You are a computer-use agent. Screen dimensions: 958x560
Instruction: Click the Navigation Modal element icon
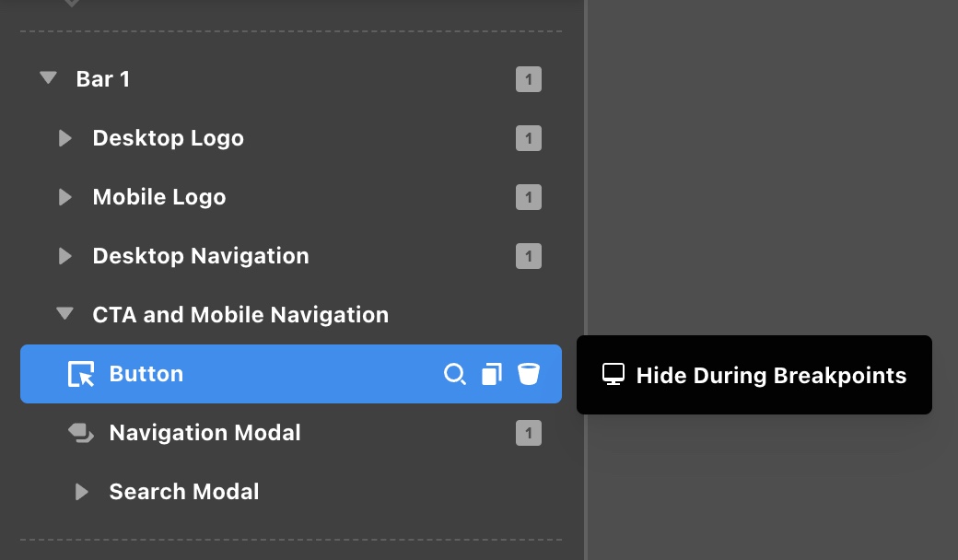[x=81, y=433]
